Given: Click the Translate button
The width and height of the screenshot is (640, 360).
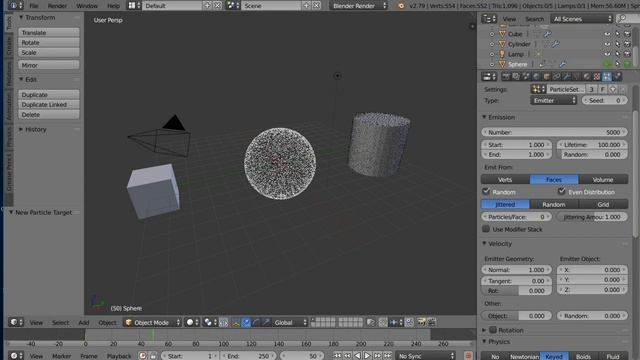Looking at the screenshot, I should click(x=49, y=32).
